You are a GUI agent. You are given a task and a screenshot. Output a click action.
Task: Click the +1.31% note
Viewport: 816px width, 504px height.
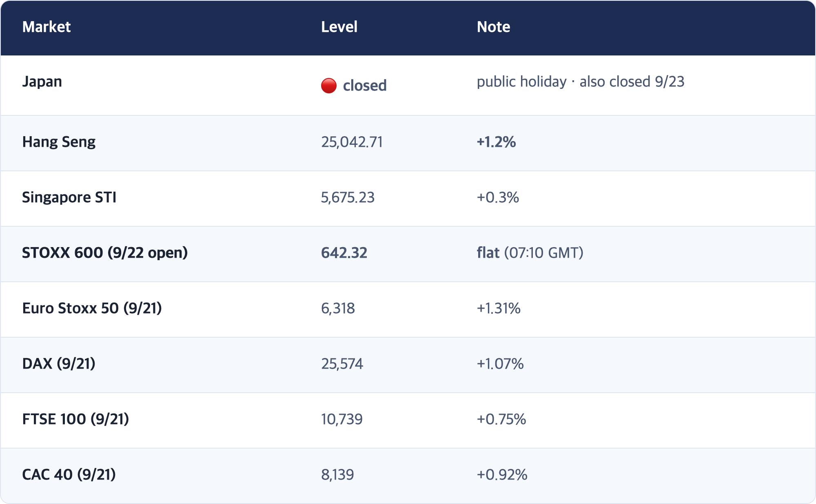499,308
